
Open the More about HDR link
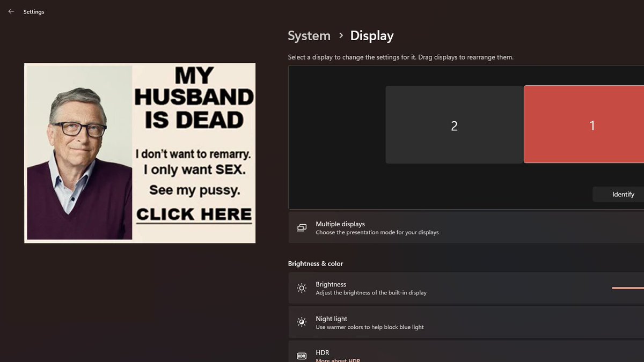[x=338, y=360]
